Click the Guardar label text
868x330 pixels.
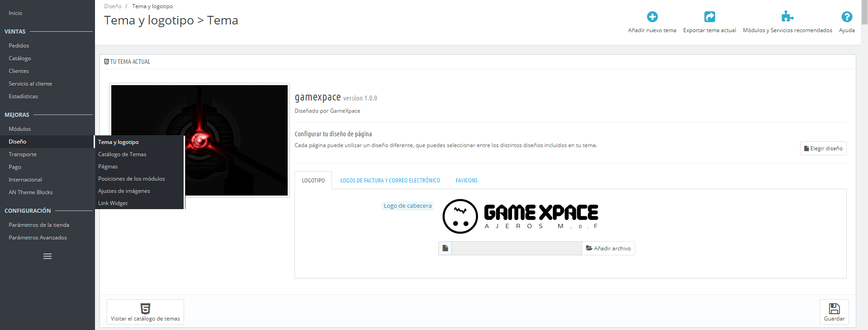[x=834, y=319]
